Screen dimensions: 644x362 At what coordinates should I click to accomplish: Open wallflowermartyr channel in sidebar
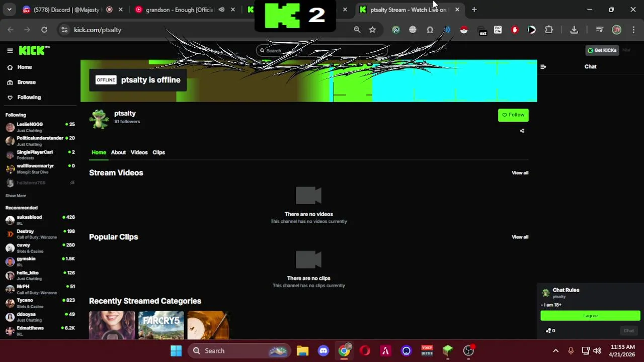pyautogui.click(x=40, y=168)
